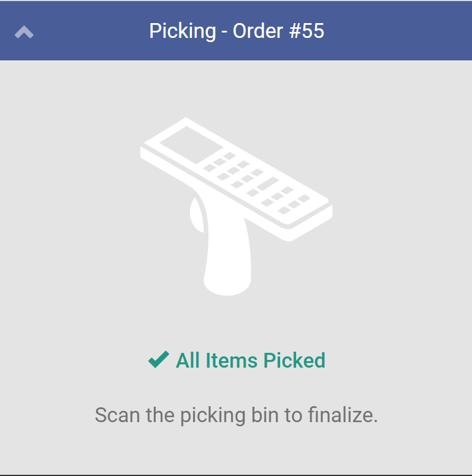Click the "Scan the picking bin to finalize." instruction
Screen dimensions: 472x476
click(x=236, y=415)
